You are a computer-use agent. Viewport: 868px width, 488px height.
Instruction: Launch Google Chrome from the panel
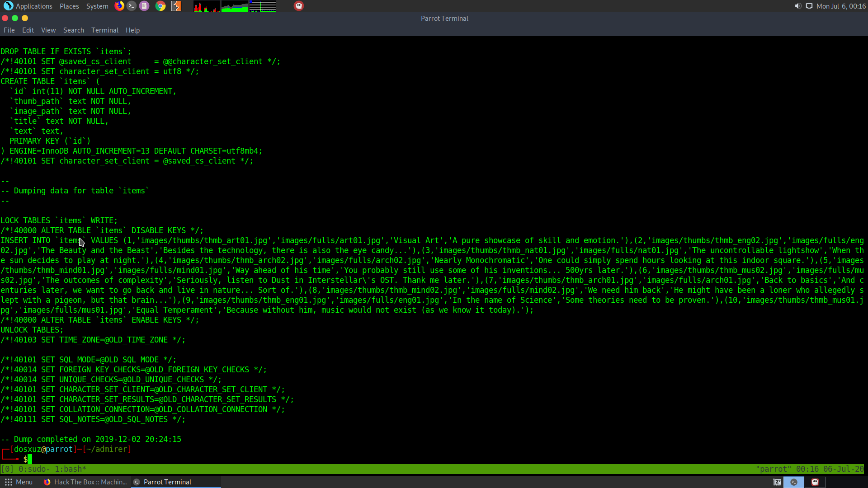click(160, 6)
